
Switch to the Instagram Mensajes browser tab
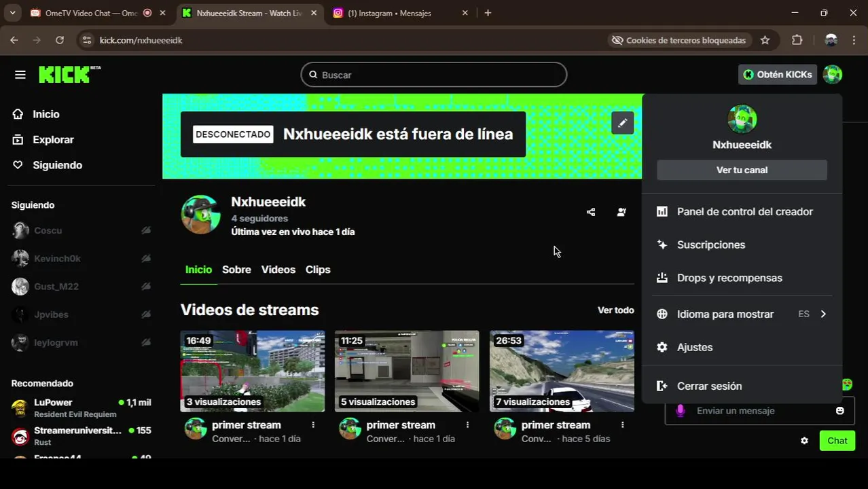389,13
